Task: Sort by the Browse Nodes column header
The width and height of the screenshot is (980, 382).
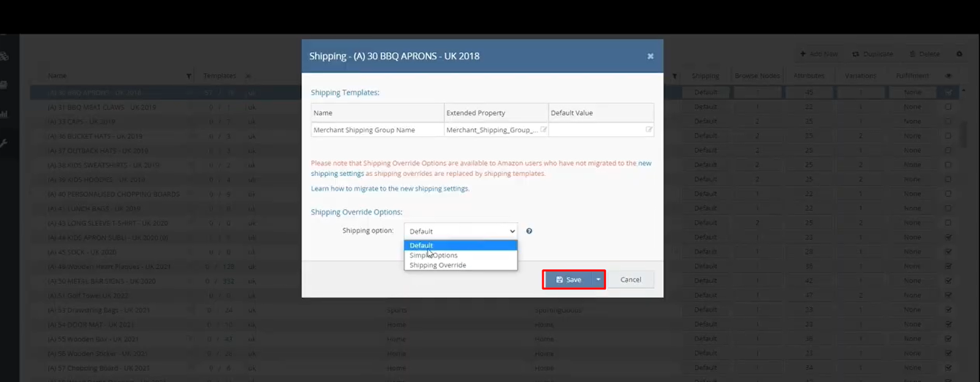Action: coord(757,76)
